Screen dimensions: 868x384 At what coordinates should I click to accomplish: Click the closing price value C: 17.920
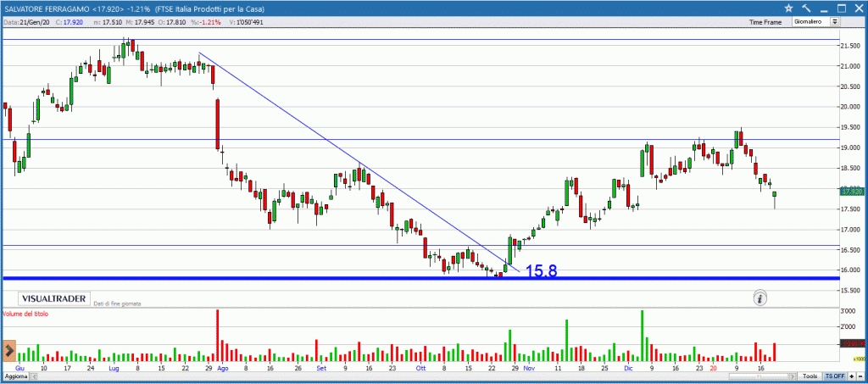[70, 22]
